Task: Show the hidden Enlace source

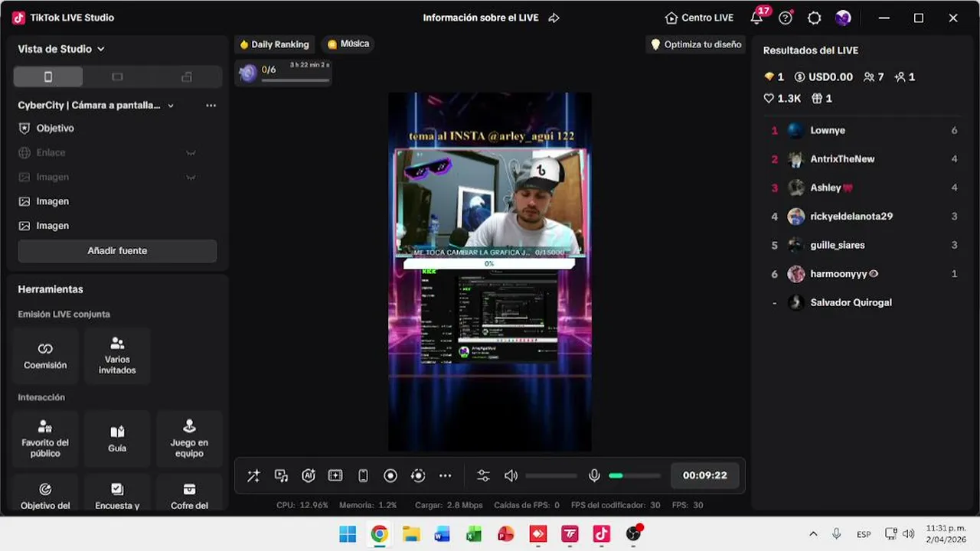Action: point(191,153)
